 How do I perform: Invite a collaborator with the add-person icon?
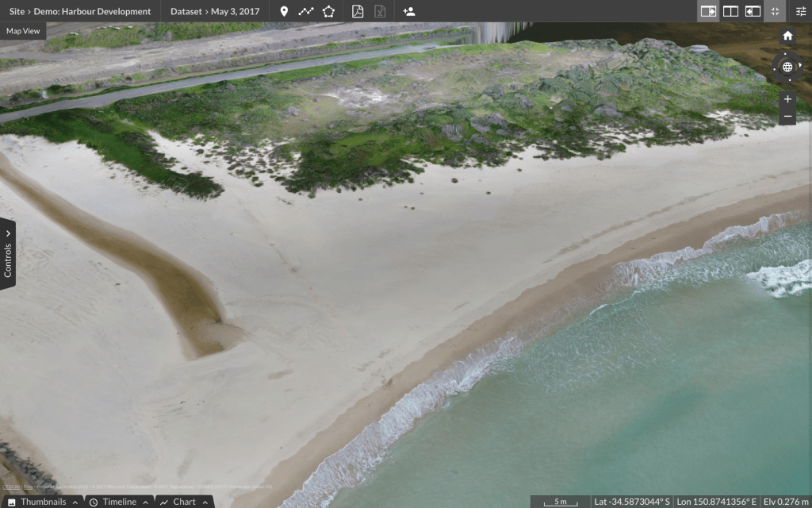(x=410, y=11)
